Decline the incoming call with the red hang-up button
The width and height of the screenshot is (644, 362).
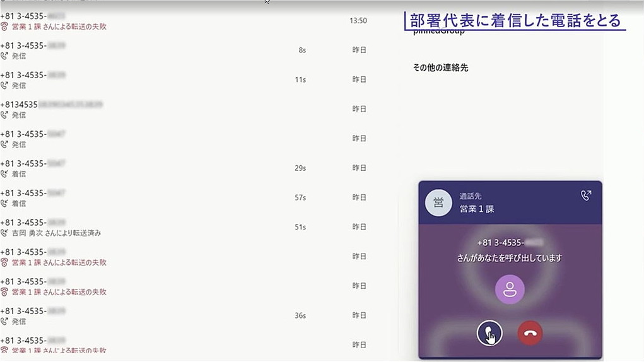(x=530, y=333)
